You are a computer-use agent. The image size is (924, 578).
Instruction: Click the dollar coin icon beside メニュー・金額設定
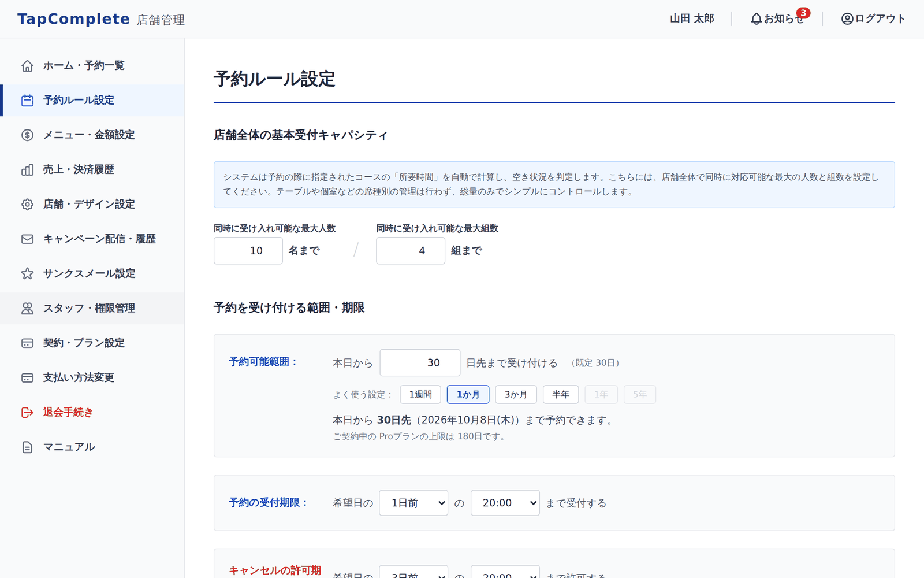(x=27, y=135)
